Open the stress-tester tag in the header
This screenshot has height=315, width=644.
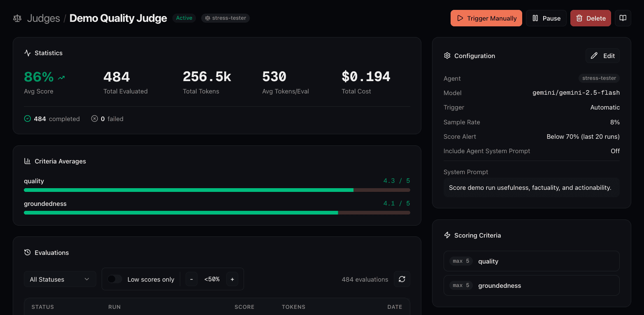coord(226,18)
